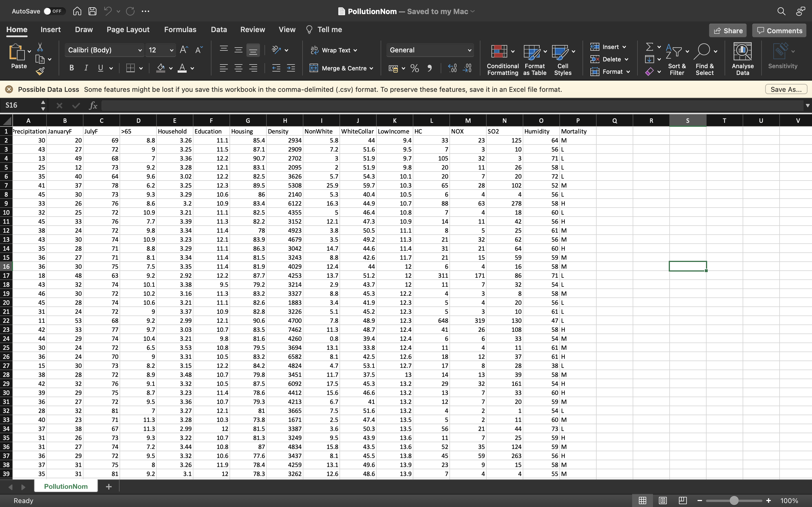Image resolution: width=812 pixels, height=507 pixels.
Task: Switch to Page Layout view in status bar
Action: [662, 501]
